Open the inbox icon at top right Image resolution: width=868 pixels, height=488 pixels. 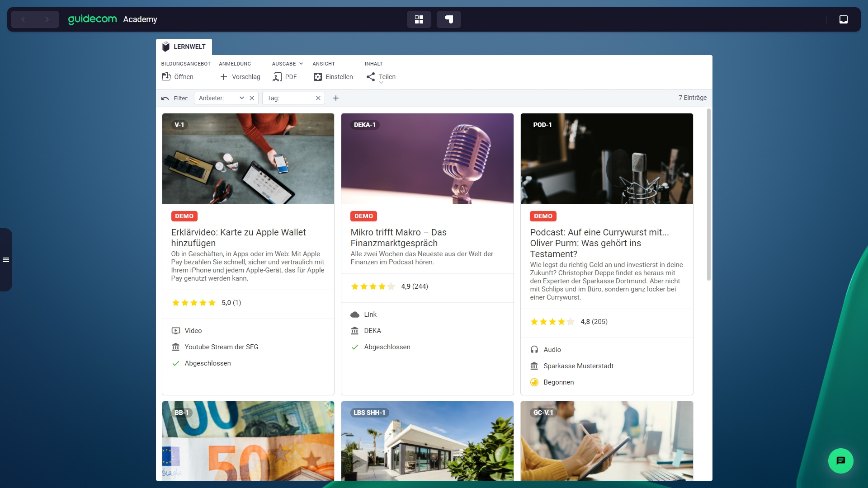[x=843, y=19]
